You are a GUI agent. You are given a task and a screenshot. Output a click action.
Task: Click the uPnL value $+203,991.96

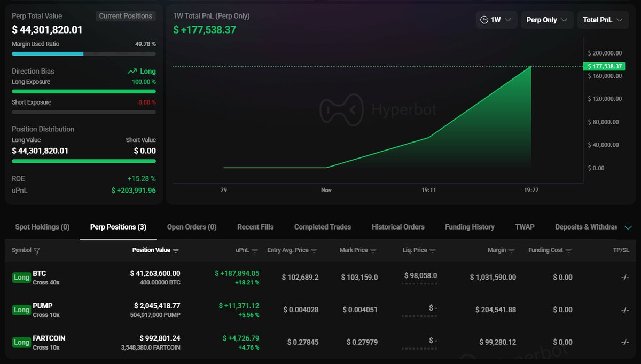(x=134, y=190)
